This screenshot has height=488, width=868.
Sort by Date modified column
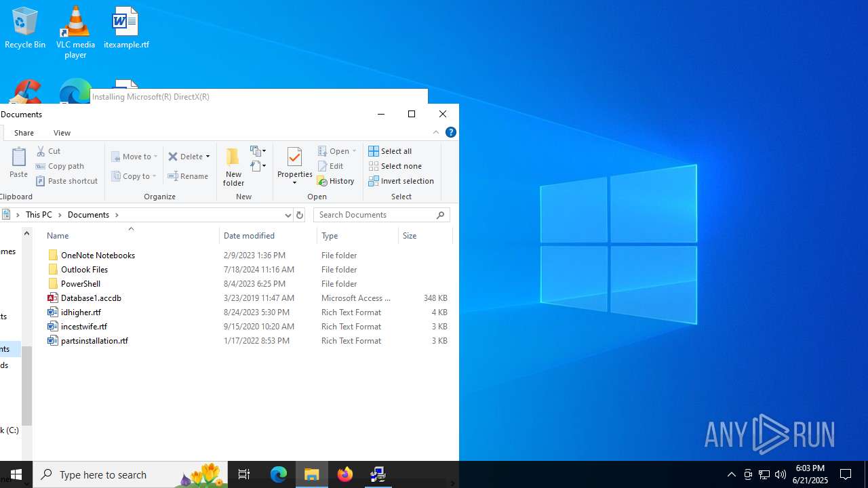(249, 236)
